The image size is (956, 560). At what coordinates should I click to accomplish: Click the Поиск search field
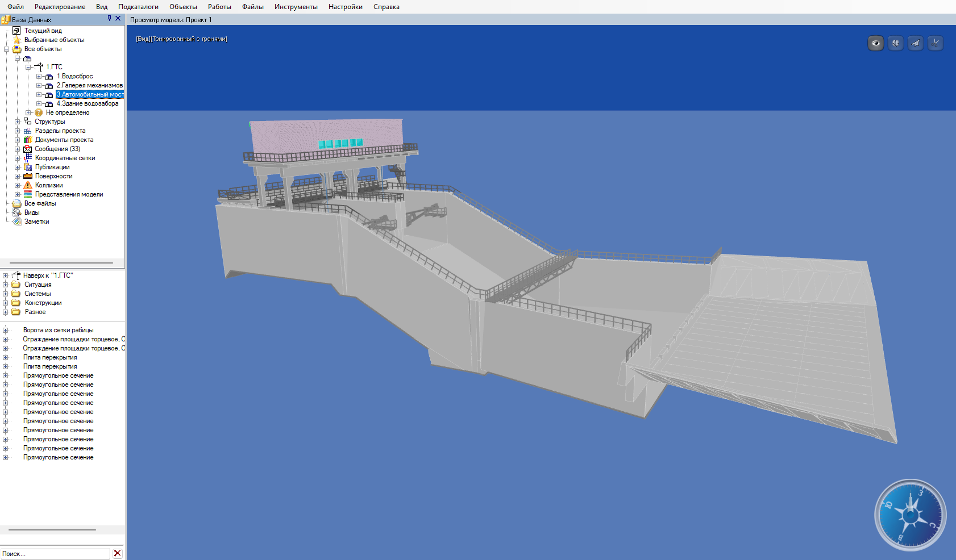[55, 554]
